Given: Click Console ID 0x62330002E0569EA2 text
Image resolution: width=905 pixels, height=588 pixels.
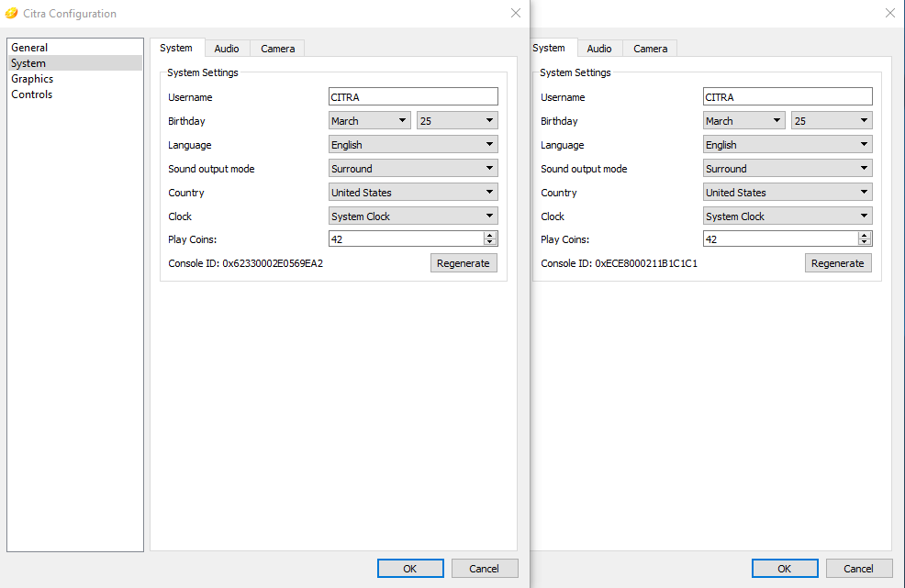Looking at the screenshot, I should click(x=245, y=263).
